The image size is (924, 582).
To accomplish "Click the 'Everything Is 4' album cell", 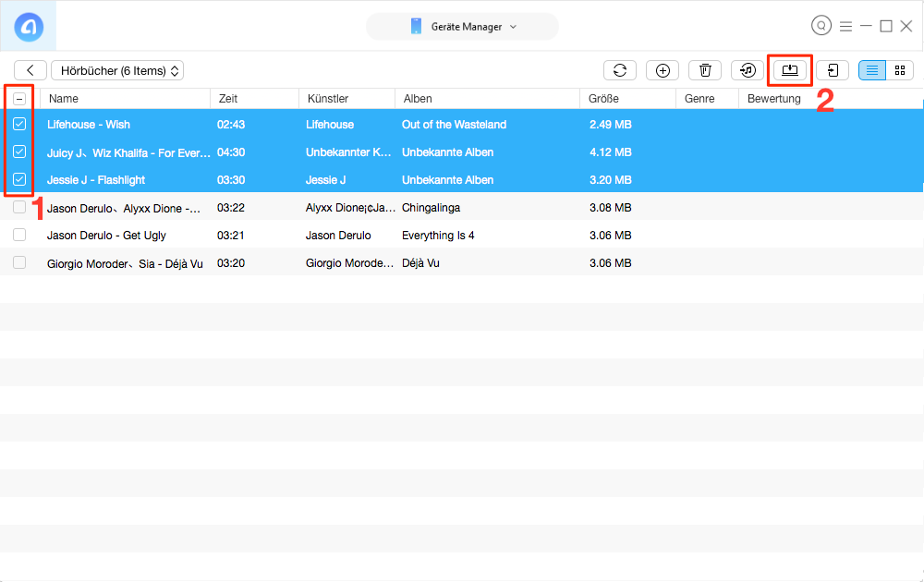I will click(438, 235).
